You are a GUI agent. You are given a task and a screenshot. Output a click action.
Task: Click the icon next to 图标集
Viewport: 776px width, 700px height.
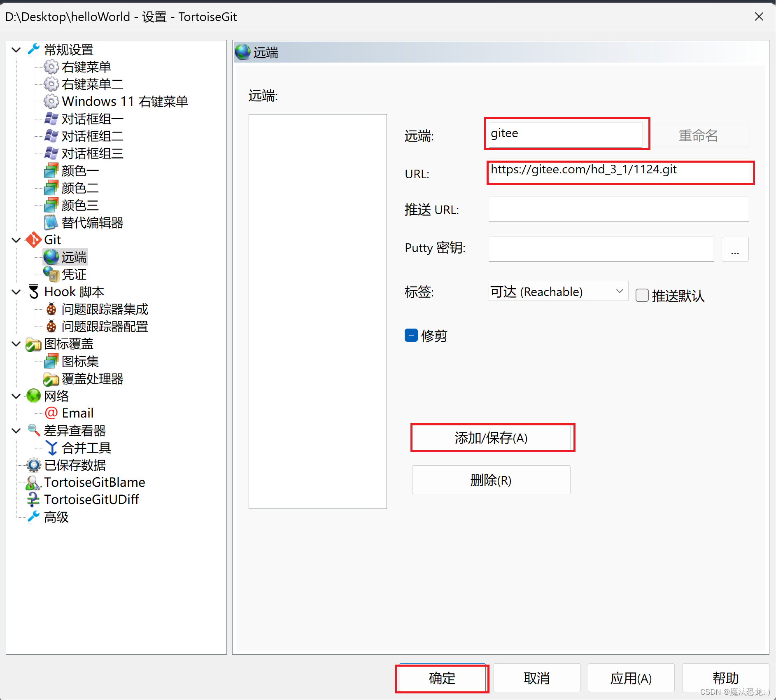[51, 361]
